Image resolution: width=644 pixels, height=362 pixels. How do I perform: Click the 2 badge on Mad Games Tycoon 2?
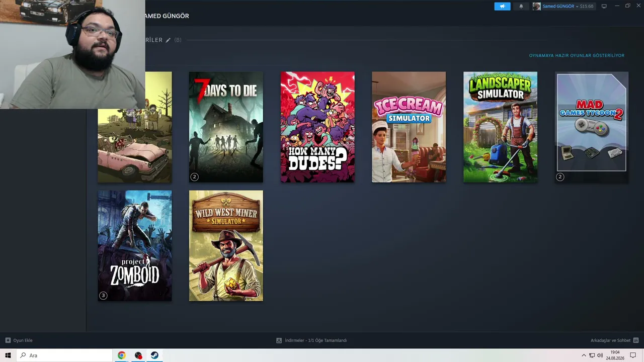[560, 176]
